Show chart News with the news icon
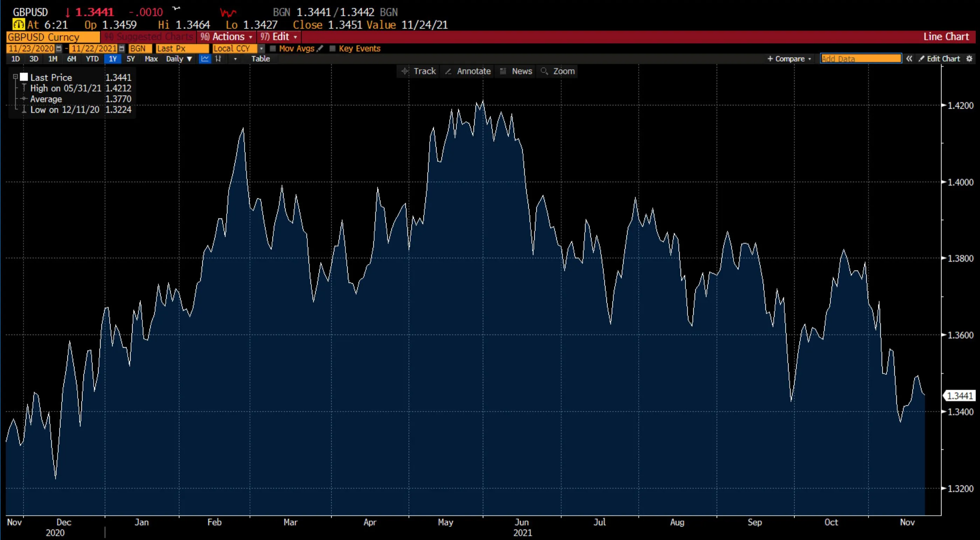The image size is (980, 540). point(516,71)
